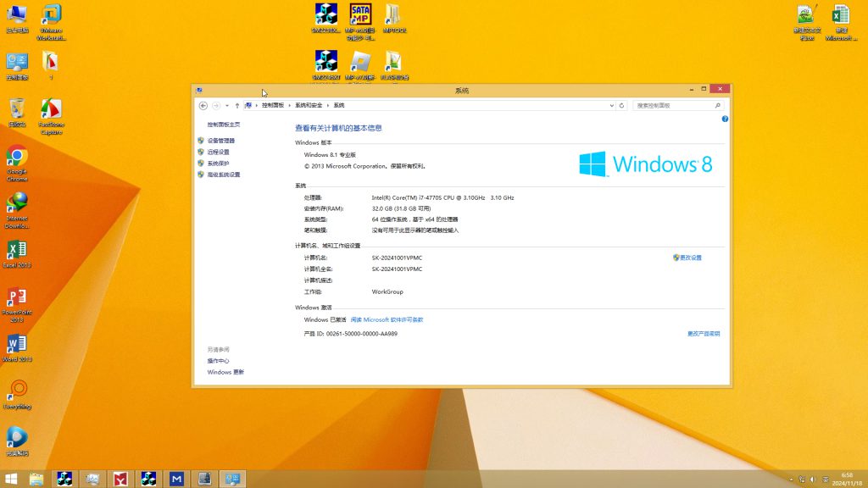The image size is (868, 488).
Task: Open 设备管理器 (Device Manager) link
Action: [221, 141]
